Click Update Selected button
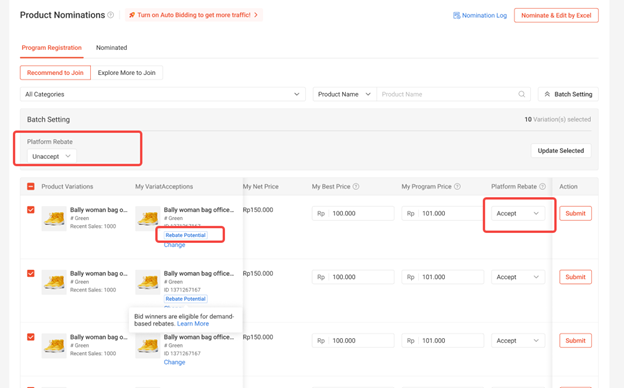 [561, 151]
